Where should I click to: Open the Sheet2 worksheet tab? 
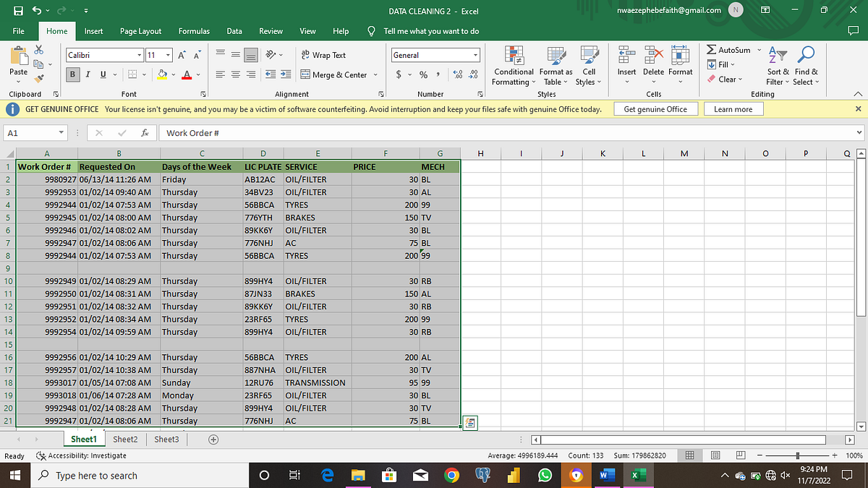tap(125, 439)
